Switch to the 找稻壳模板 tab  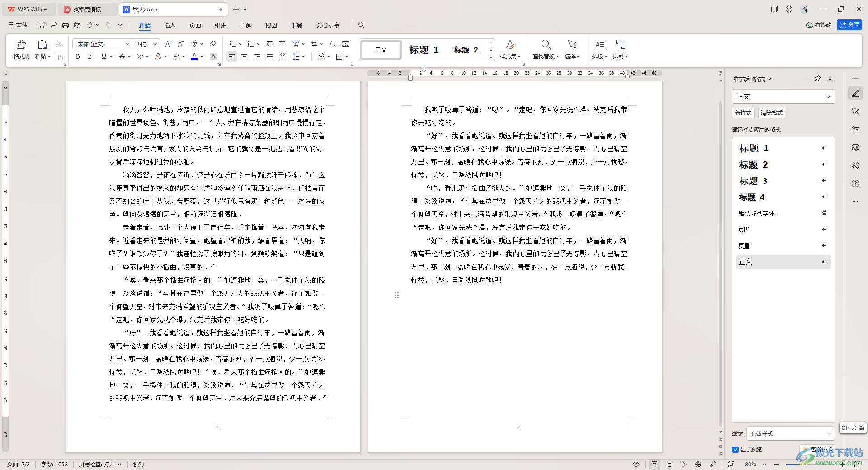click(88, 9)
